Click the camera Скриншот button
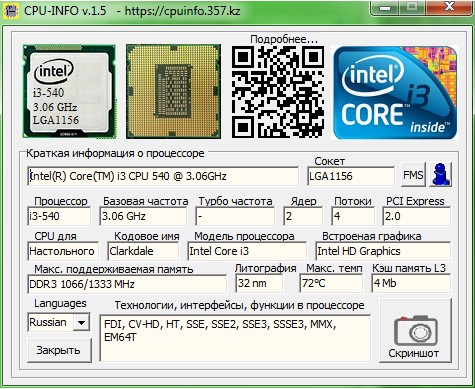 coord(415,331)
